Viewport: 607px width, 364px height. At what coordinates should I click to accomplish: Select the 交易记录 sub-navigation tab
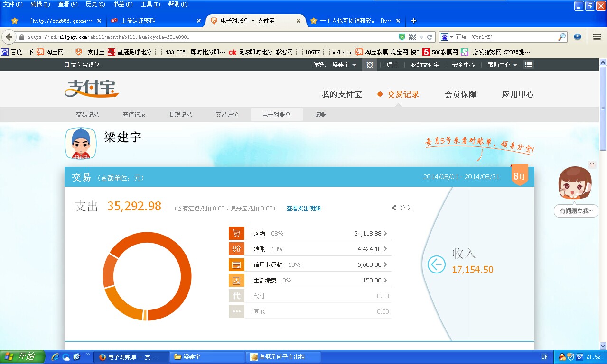pyautogui.click(x=88, y=115)
